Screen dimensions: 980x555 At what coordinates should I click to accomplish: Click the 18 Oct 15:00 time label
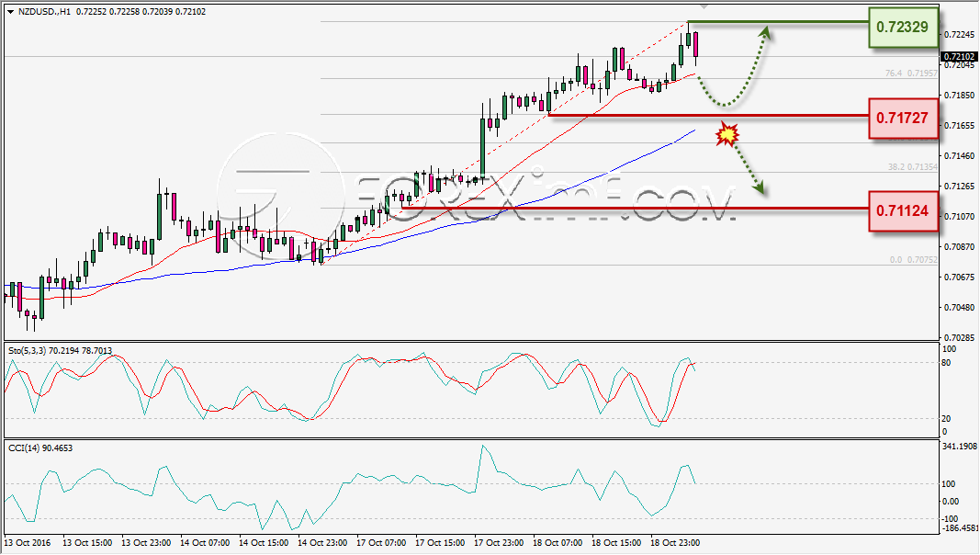(615, 542)
